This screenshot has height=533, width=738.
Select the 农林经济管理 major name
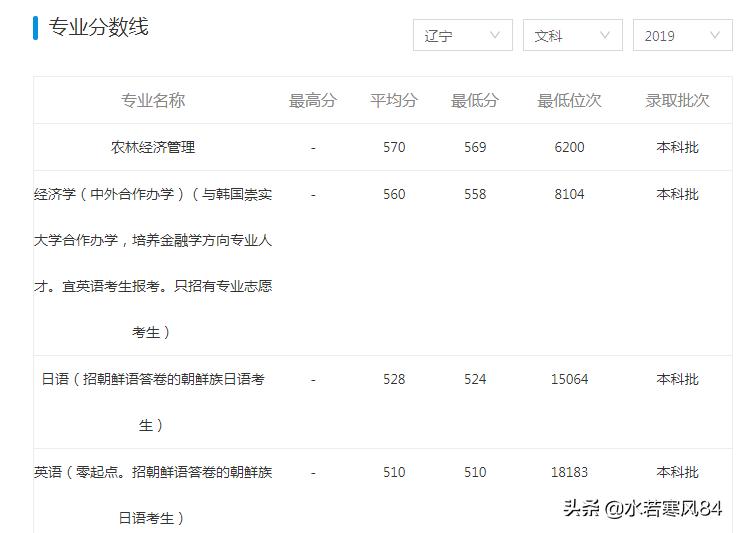point(153,147)
